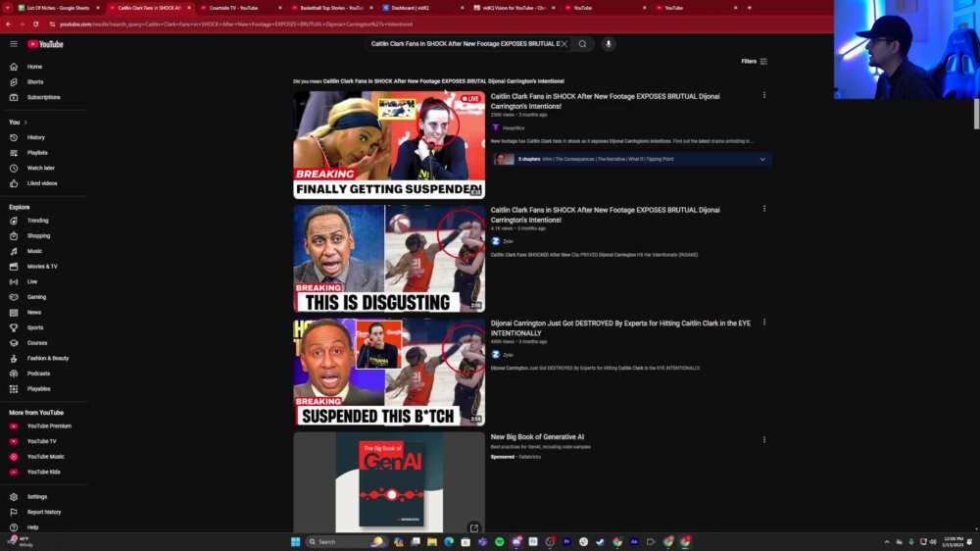Click the YouTube logo
This screenshot has width=980, height=551.
coord(45,44)
